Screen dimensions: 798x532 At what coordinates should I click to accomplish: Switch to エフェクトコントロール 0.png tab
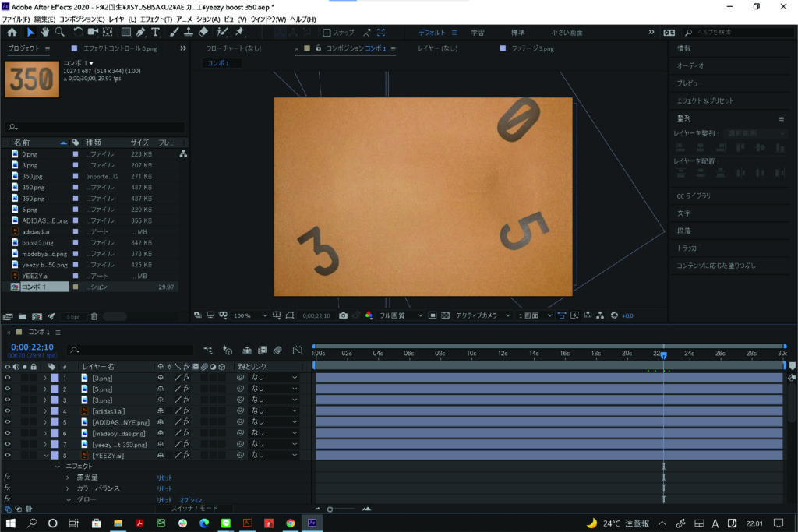pos(122,48)
